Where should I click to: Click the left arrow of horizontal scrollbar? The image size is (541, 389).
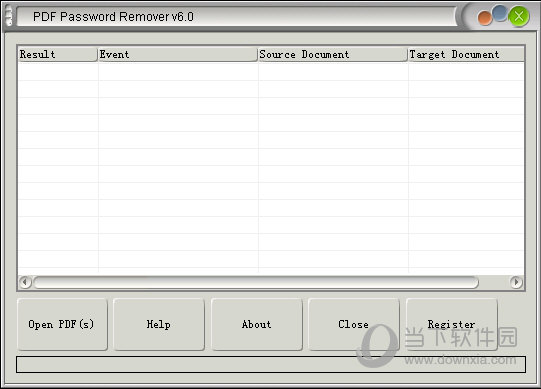coord(25,282)
